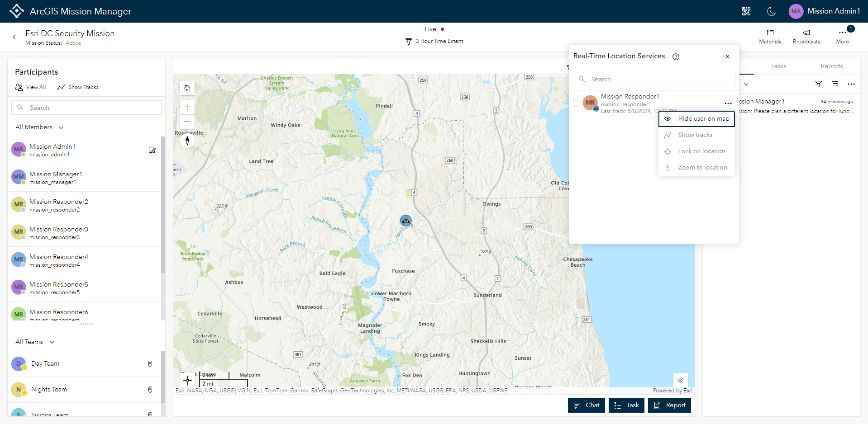Switch to the Reports tab
Viewport: 868px width, 424px height.
(832, 66)
